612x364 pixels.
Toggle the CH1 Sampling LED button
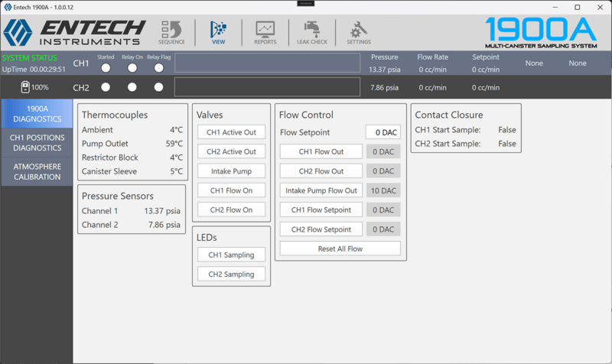pyautogui.click(x=231, y=254)
